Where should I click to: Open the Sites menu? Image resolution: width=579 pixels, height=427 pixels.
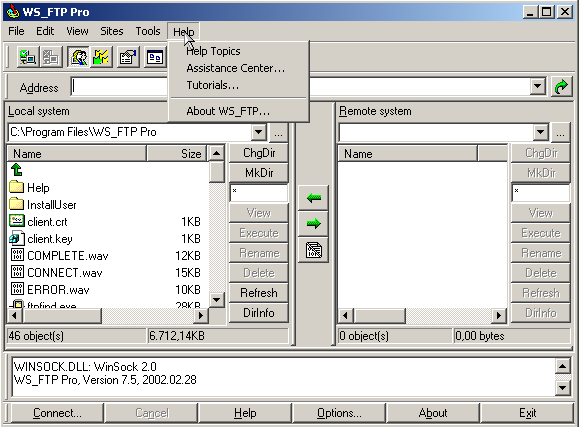point(112,31)
